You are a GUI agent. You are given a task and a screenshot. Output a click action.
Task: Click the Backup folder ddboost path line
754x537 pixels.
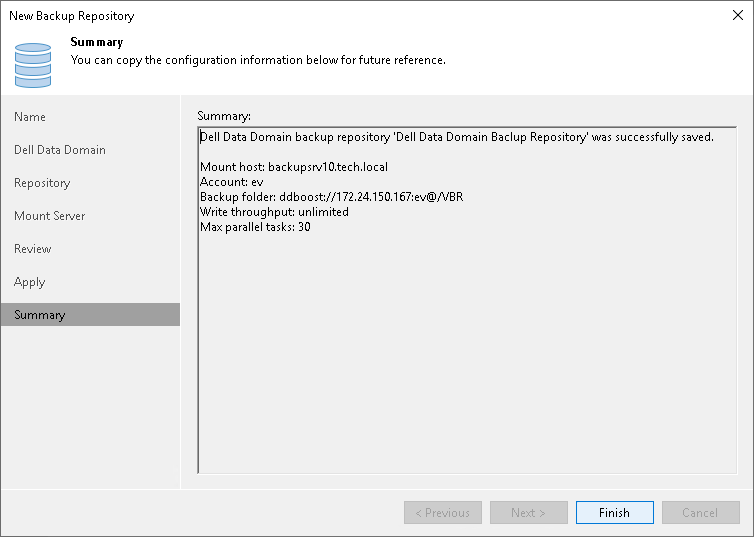point(331,197)
